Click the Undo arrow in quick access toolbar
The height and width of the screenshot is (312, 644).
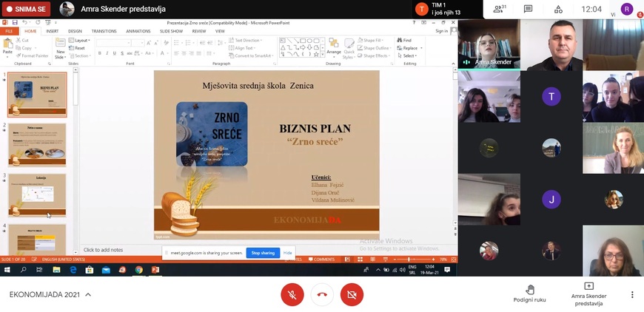tap(24, 22)
